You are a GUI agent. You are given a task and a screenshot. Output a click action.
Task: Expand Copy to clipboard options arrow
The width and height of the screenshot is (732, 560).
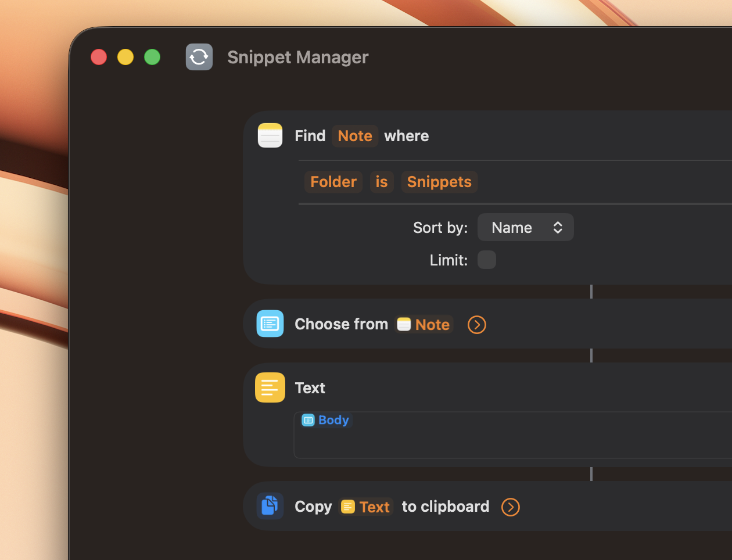point(511,507)
